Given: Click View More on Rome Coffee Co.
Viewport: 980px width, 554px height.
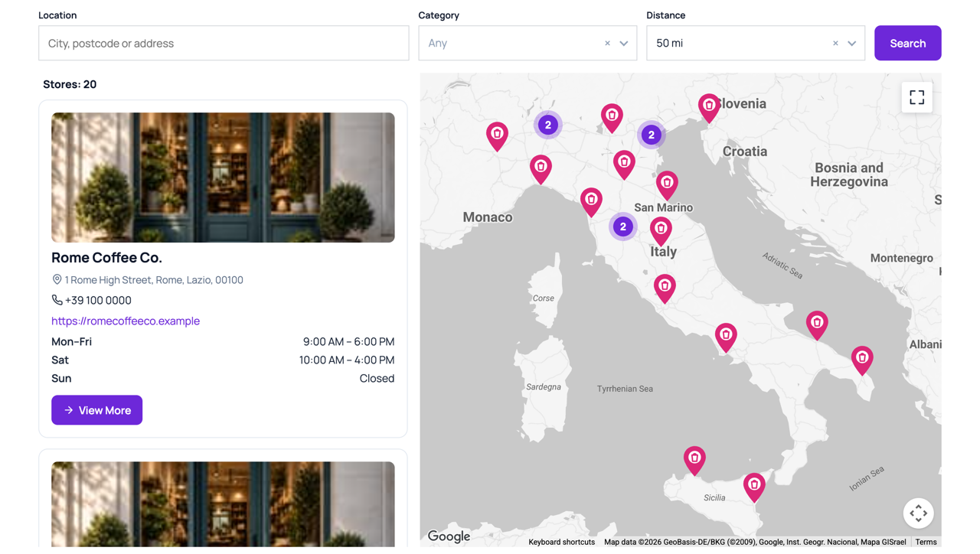Looking at the screenshot, I should (x=96, y=410).
